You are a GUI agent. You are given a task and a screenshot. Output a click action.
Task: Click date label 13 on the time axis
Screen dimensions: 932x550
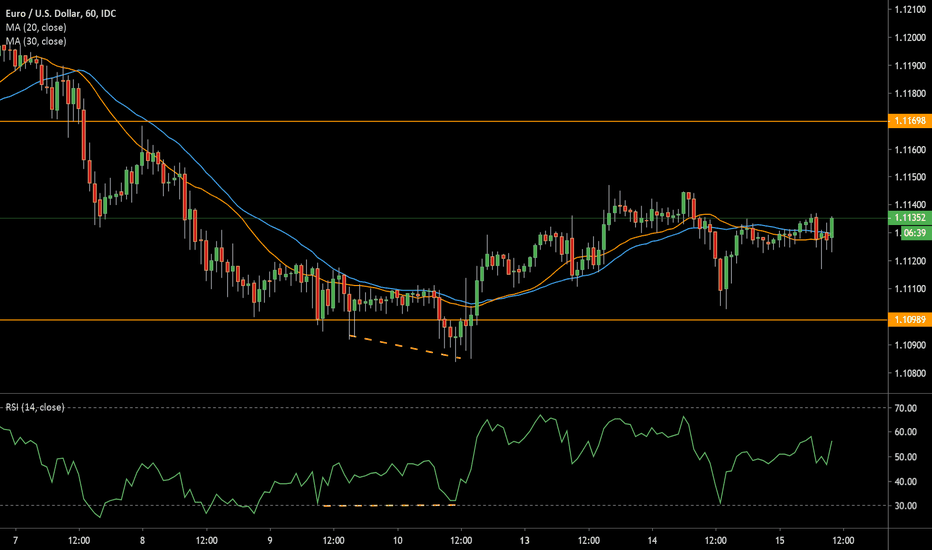(x=525, y=539)
